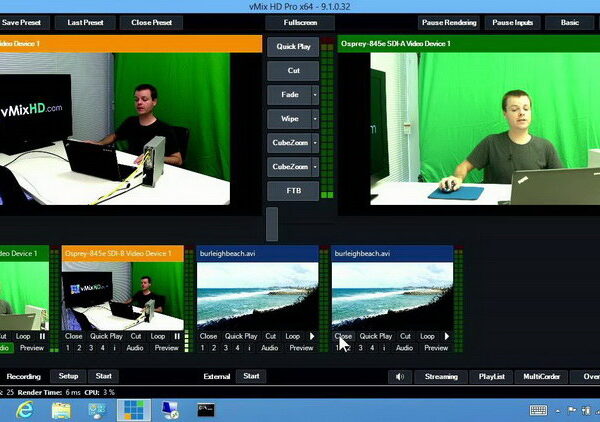Screen dimensions: 600x422
Task: Open Streaming settings
Action: pyautogui.click(x=441, y=377)
